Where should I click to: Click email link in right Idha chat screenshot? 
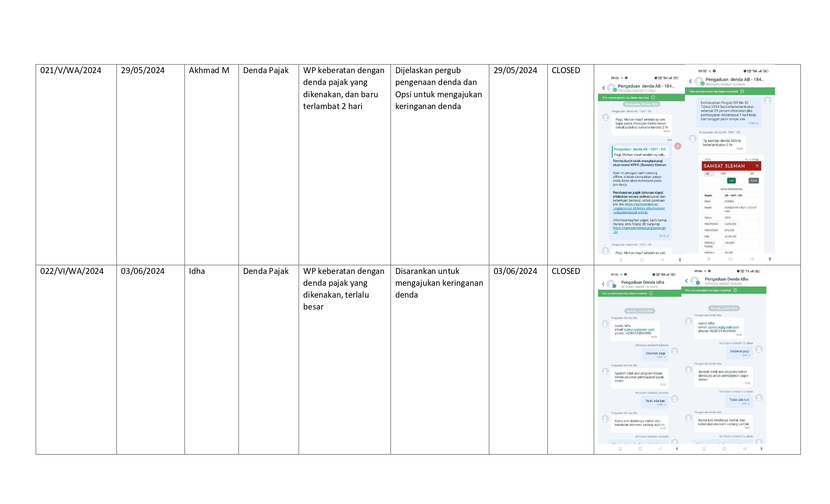pyautogui.click(x=723, y=327)
